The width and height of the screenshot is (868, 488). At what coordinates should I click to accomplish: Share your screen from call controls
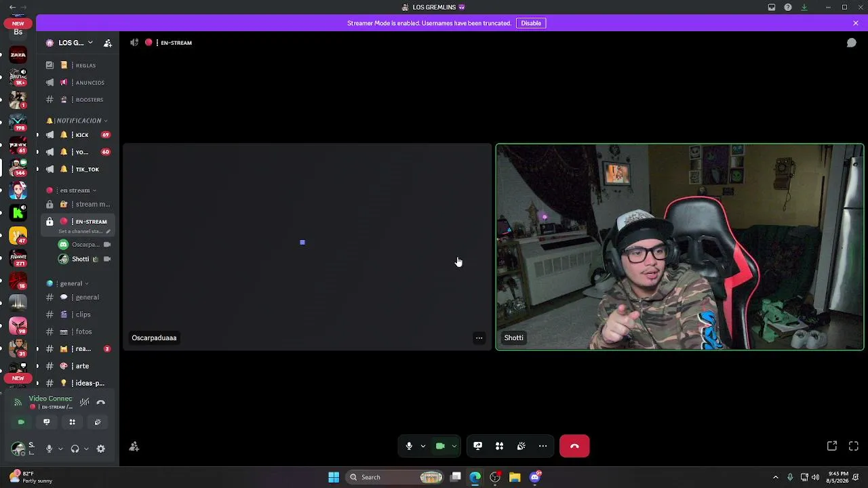point(477,446)
